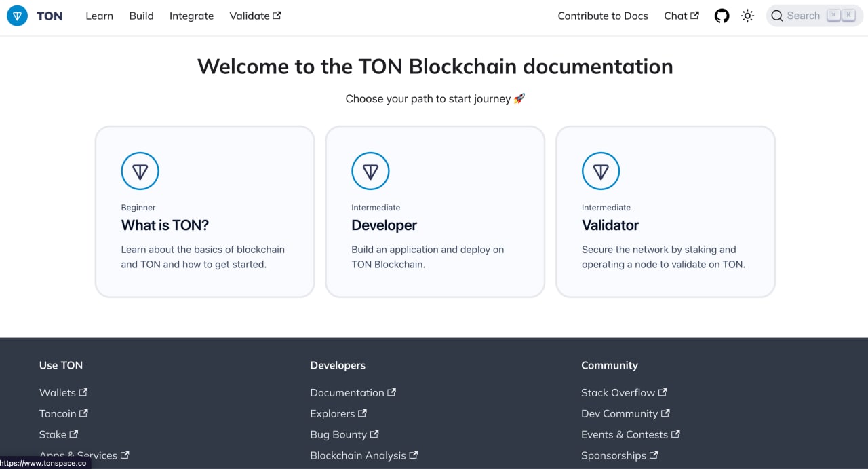Click external-link icon beside Explorers

pyautogui.click(x=363, y=413)
